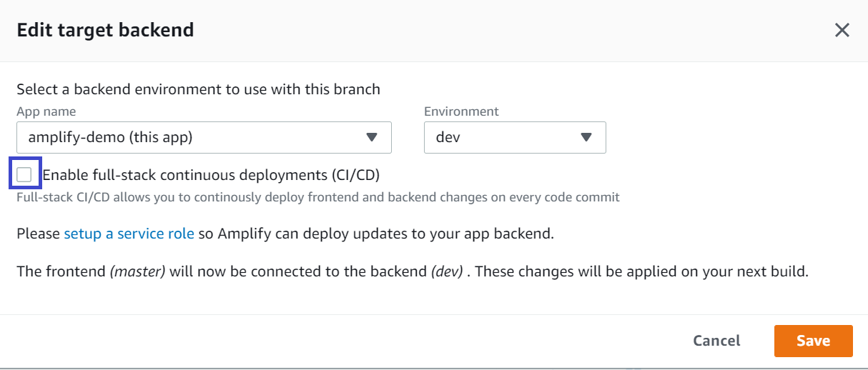Screen dimensions: 868x370
Task: Click the 'App name' field label
Action: coord(46,111)
